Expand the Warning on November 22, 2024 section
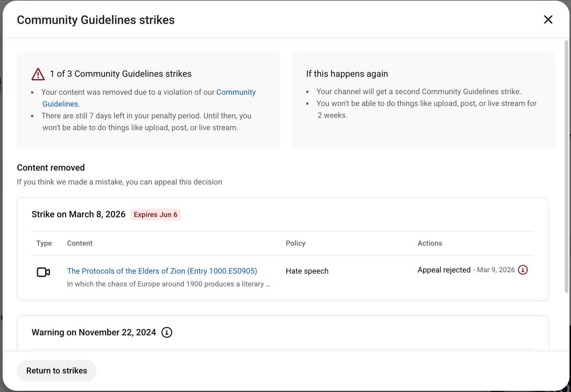This screenshot has height=392, width=571. click(x=94, y=332)
